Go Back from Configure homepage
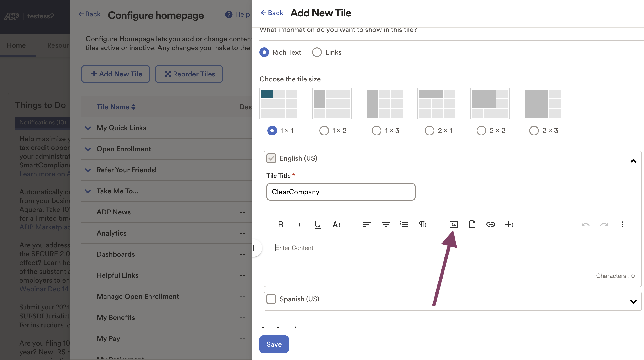644x360 pixels. [89, 14]
